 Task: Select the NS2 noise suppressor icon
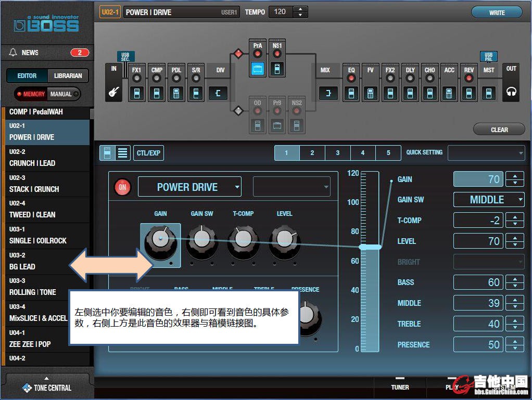tap(297, 126)
